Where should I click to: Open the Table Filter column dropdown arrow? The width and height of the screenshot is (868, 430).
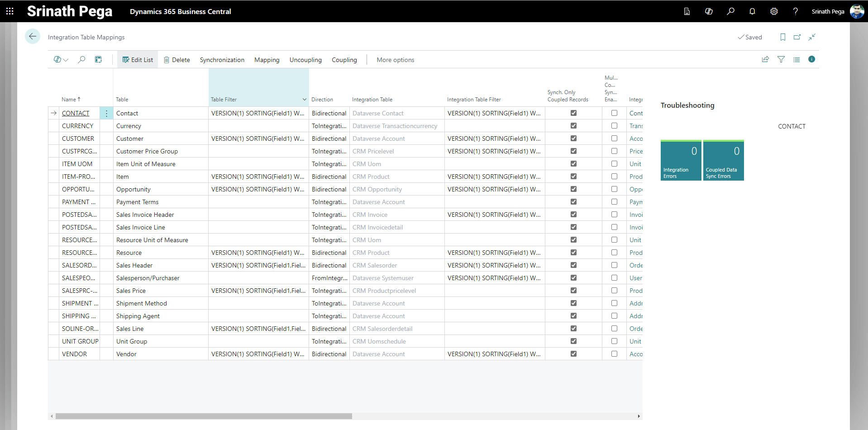click(304, 100)
